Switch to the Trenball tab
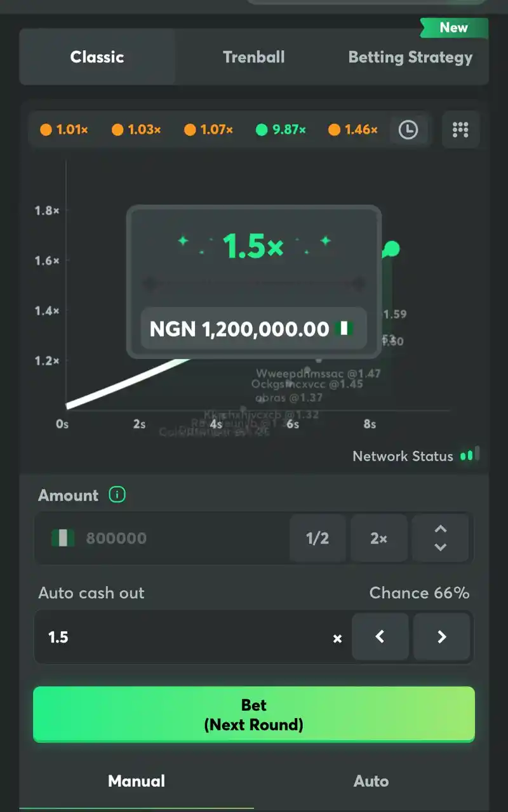The width and height of the screenshot is (508, 812). tap(253, 57)
